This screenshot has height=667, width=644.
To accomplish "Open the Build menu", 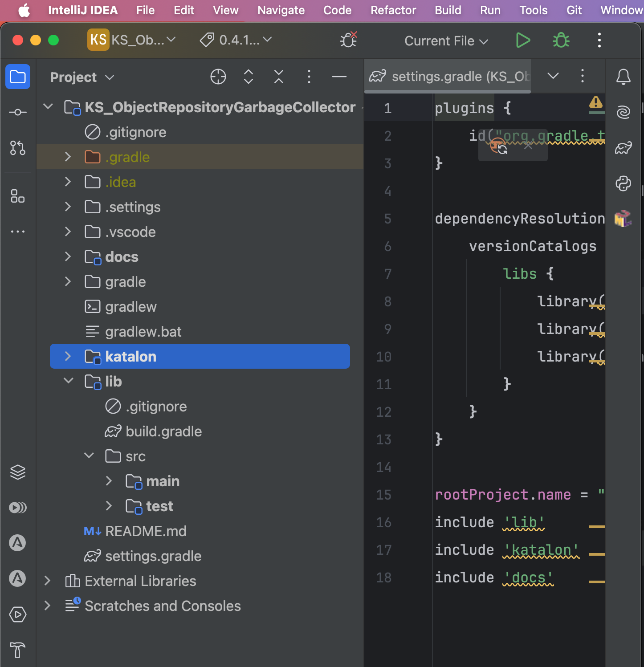I will (x=448, y=10).
